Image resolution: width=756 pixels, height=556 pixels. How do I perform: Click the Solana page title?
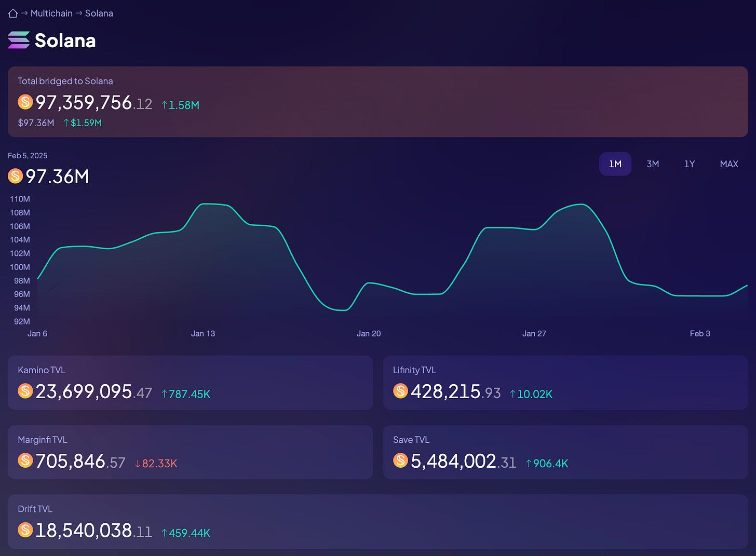pyautogui.click(x=65, y=40)
